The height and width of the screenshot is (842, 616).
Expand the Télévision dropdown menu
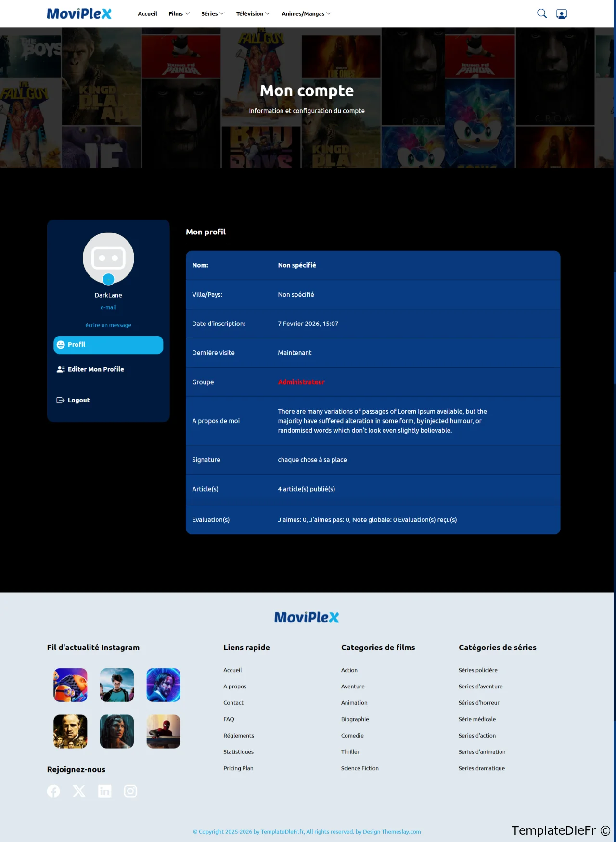253,13
